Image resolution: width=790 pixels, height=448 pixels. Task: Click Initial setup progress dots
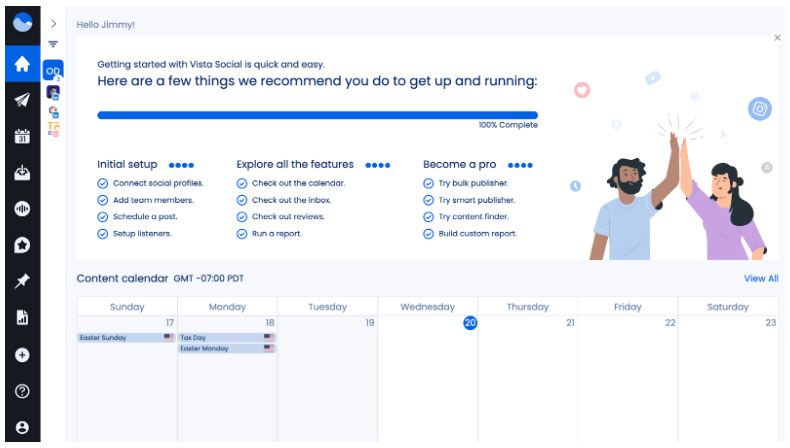click(181, 165)
